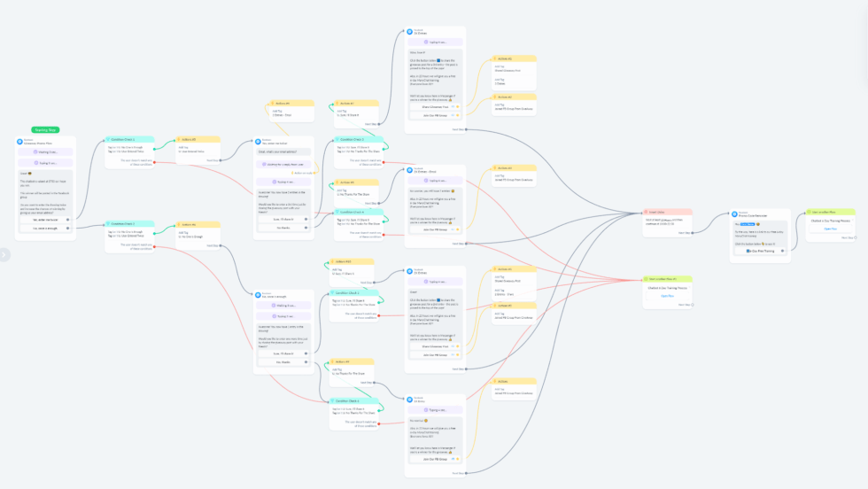Image resolution: width=868 pixels, height=489 pixels.
Task: Click Join Our FB Group in 2X Entries Email
Action: pos(435,229)
